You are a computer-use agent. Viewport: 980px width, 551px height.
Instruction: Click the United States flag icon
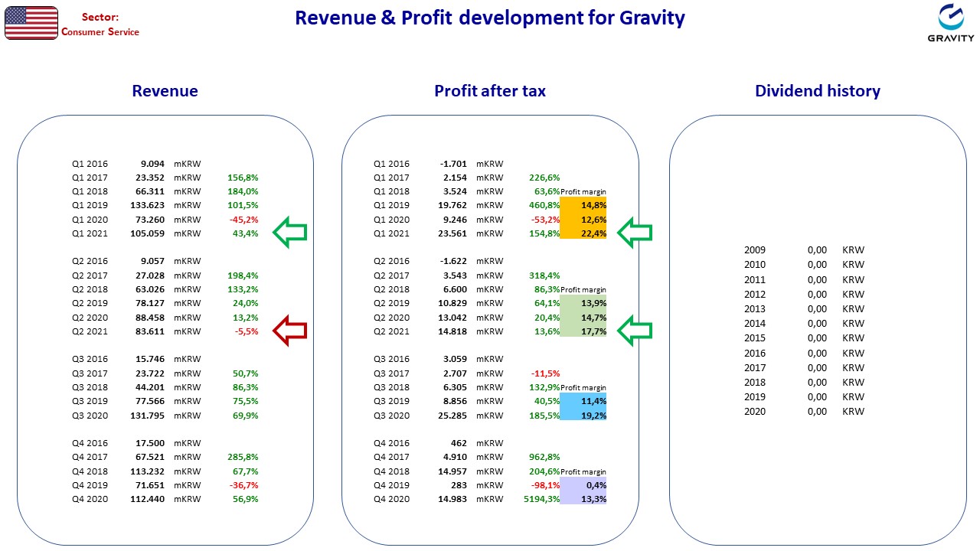(x=31, y=23)
